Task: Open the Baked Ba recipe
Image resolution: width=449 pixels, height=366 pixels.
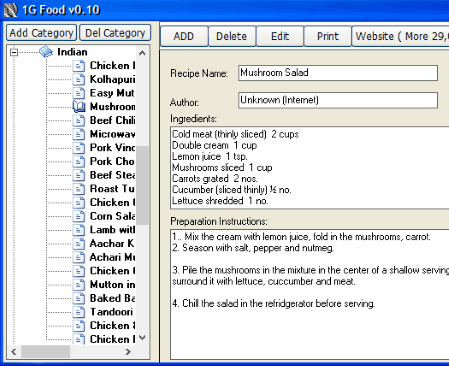Action: (112, 298)
